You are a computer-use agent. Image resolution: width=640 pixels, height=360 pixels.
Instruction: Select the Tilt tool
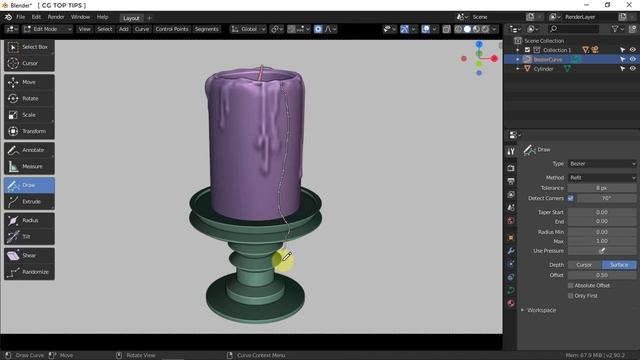pos(29,237)
